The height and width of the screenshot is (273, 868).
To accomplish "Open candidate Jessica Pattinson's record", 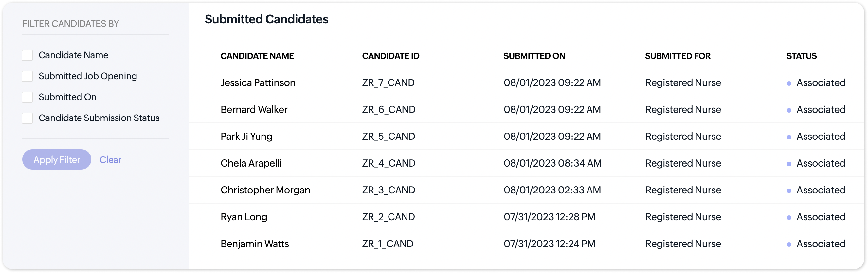I will (x=258, y=82).
